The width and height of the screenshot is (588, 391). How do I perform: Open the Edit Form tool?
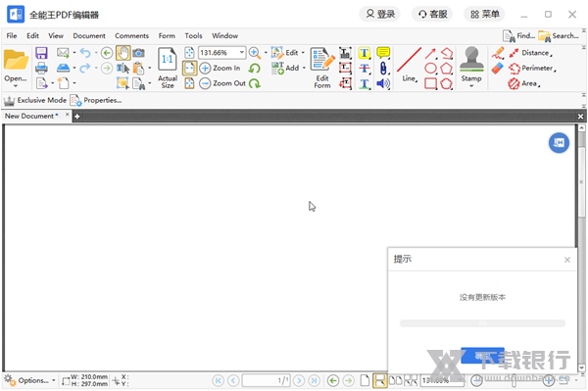tap(322, 68)
